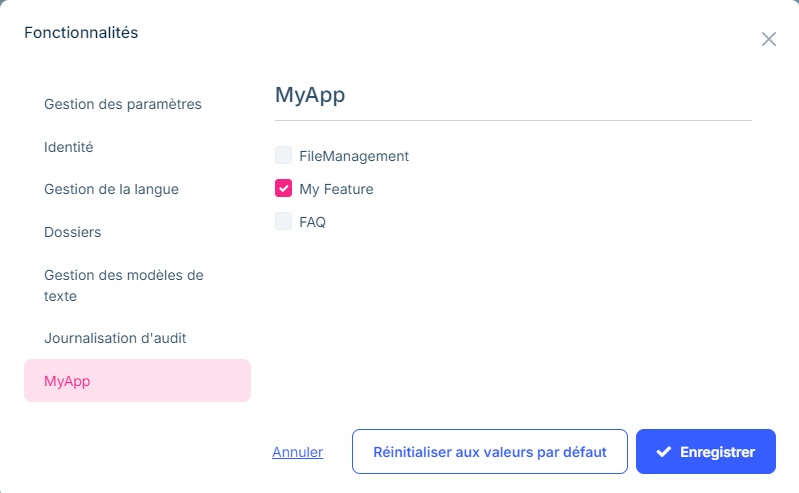The width and height of the screenshot is (799, 493).
Task: Select the highlighted MyApp sidebar item
Action: click(137, 381)
